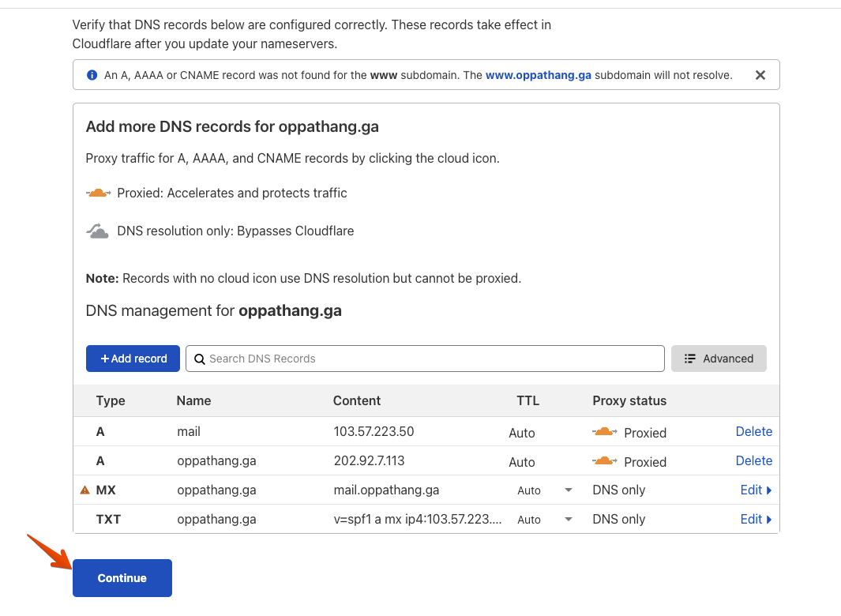Toggle proxy cloud for the mail record
The image size is (841, 616).
click(x=604, y=432)
